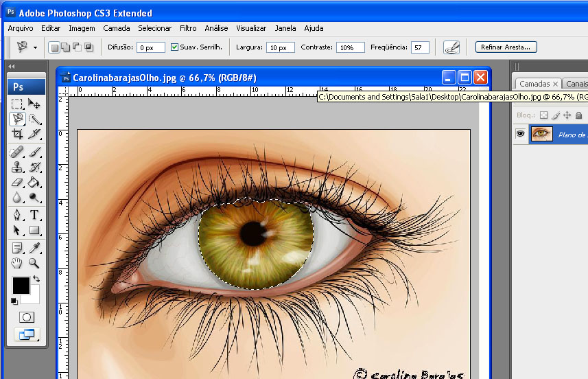Select the Eyedropper tool
The image size is (588, 379).
pyautogui.click(x=34, y=248)
